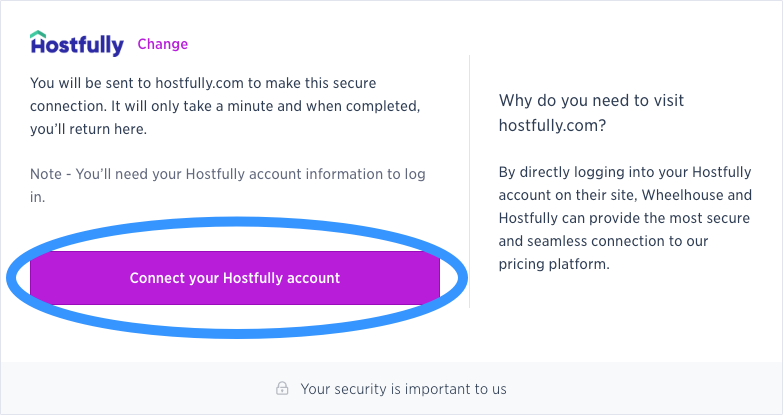Click the 'Why do you need to visit' heading
The image size is (783, 415).
591,100
